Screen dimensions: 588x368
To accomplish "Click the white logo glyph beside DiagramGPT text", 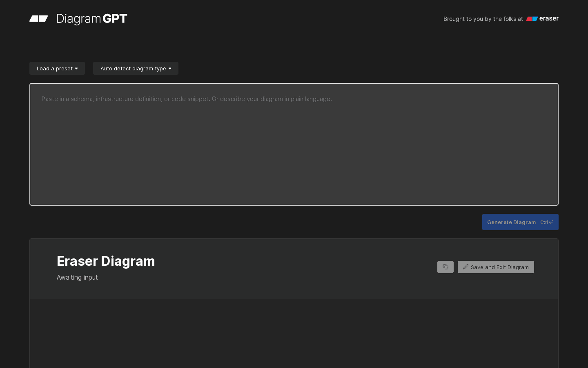I will pos(38,18).
